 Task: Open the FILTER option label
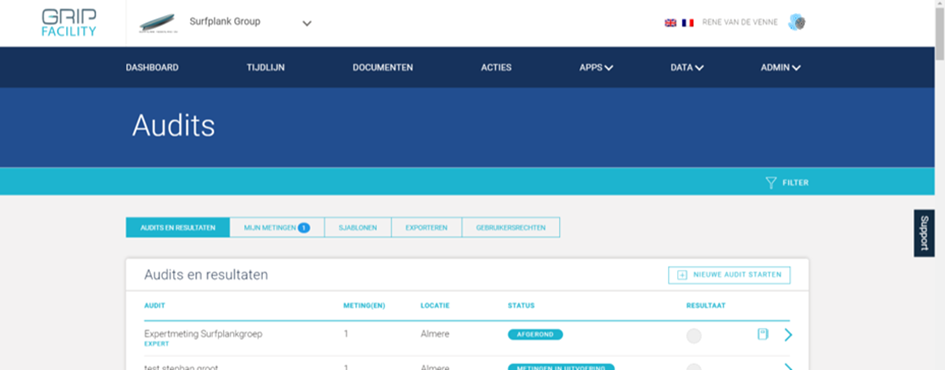pyautogui.click(x=796, y=183)
